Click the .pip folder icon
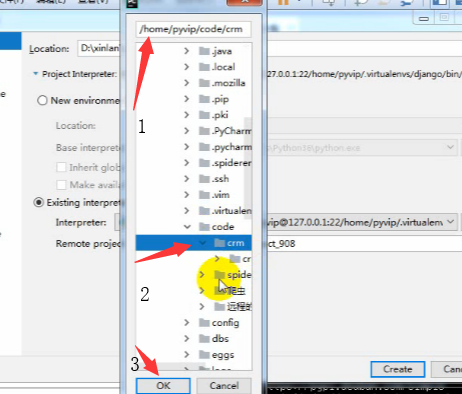Viewport: 462px width, 394px height. point(204,99)
